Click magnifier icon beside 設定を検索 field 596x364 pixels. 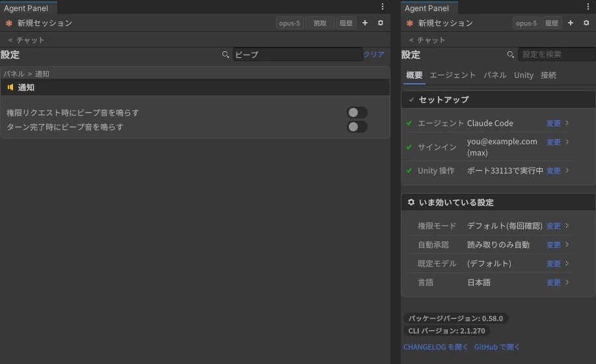pos(511,55)
